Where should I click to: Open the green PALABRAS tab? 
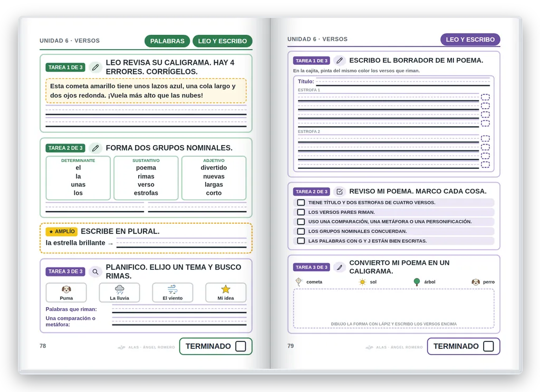(x=167, y=41)
